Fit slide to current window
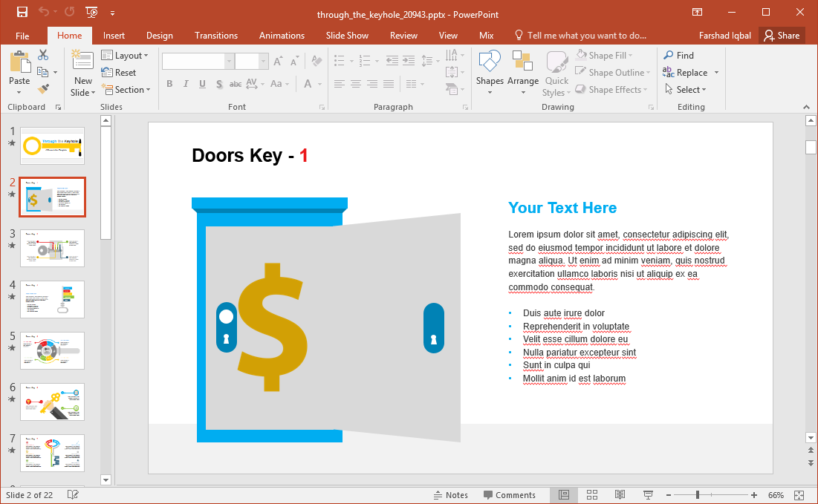818x504 pixels. 799,495
